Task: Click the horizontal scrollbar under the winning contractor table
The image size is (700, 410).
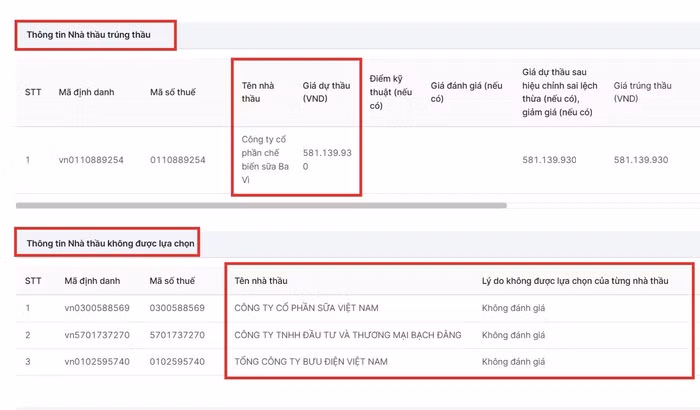Action: [260, 206]
